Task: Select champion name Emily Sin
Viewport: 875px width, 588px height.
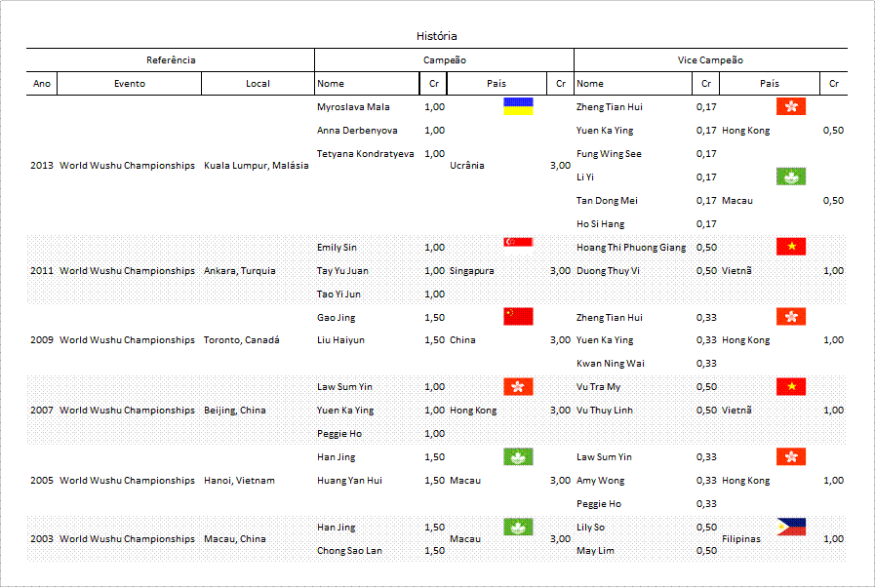Action: [337, 248]
